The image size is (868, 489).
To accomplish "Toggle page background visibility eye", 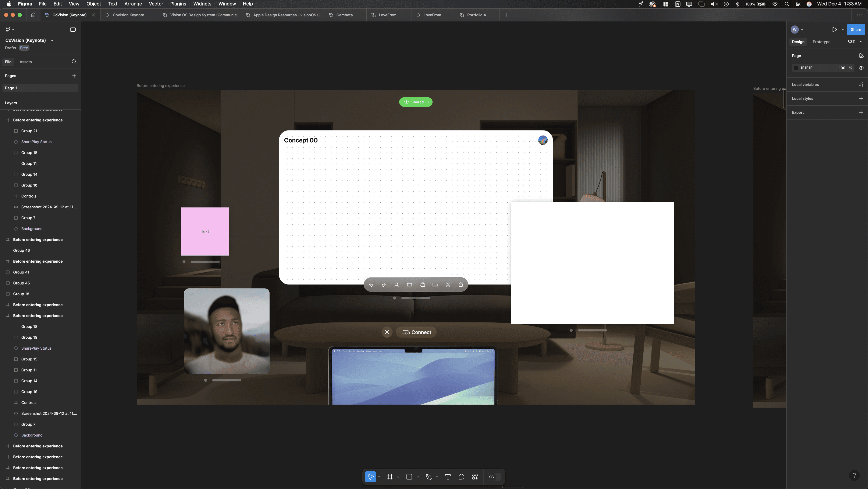I will [861, 68].
